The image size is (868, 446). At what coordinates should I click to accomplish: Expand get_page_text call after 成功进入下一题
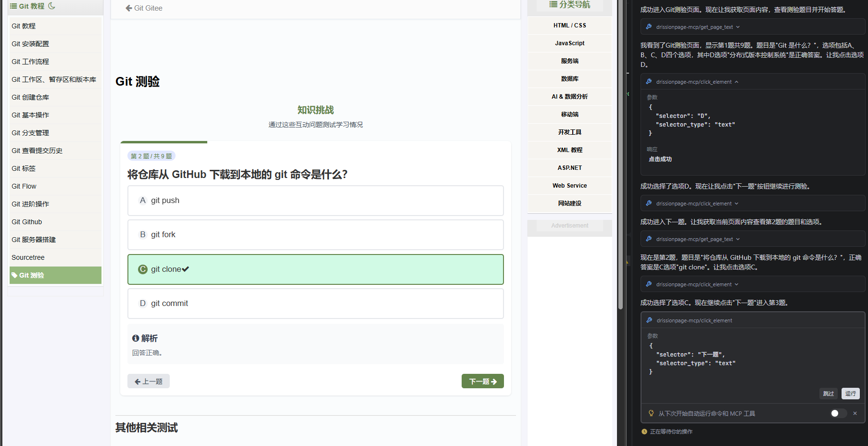pyautogui.click(x=738, y=239)
